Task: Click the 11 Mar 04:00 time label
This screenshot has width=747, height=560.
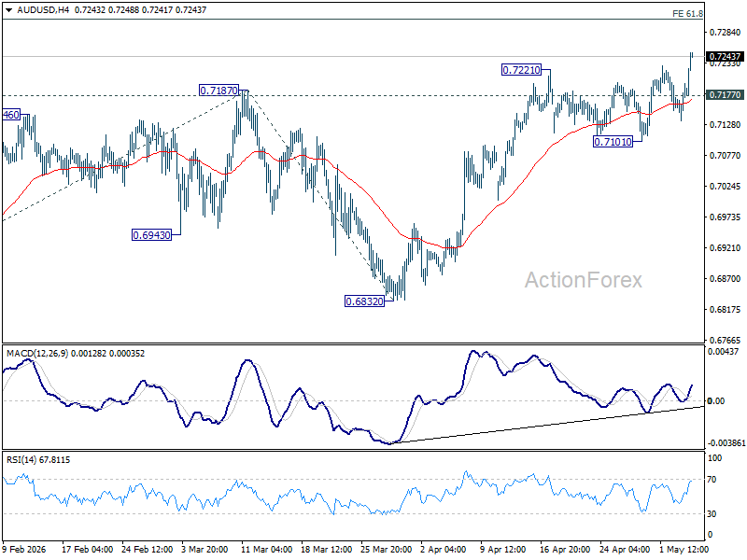Action: click(x=267, y=549)
